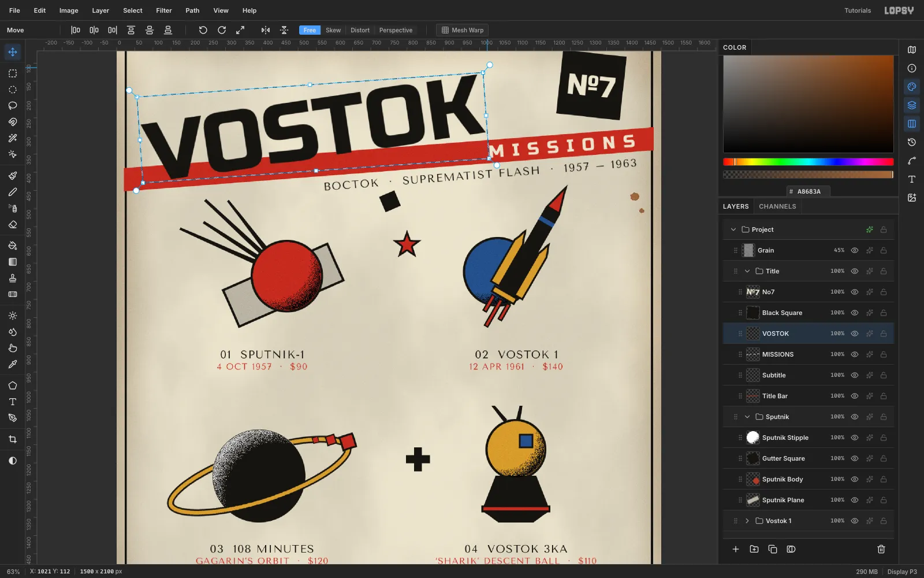Toggle visibility of Subtitle layer

(x=855, y=375)
